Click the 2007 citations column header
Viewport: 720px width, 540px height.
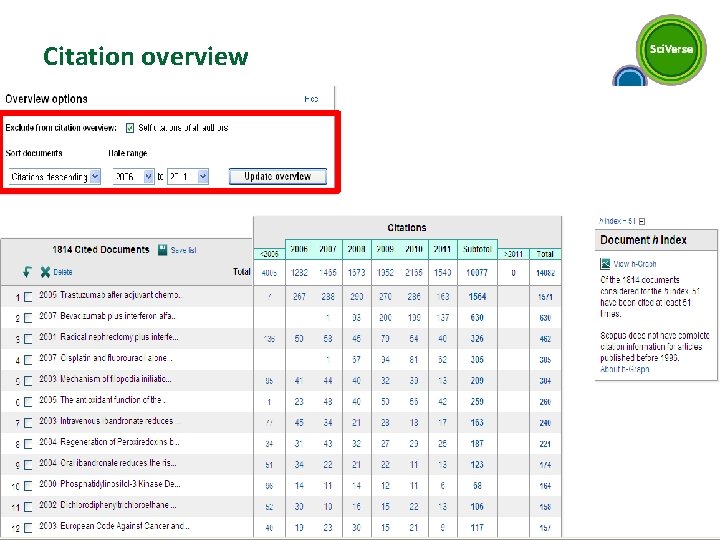[x=328, y=249]
